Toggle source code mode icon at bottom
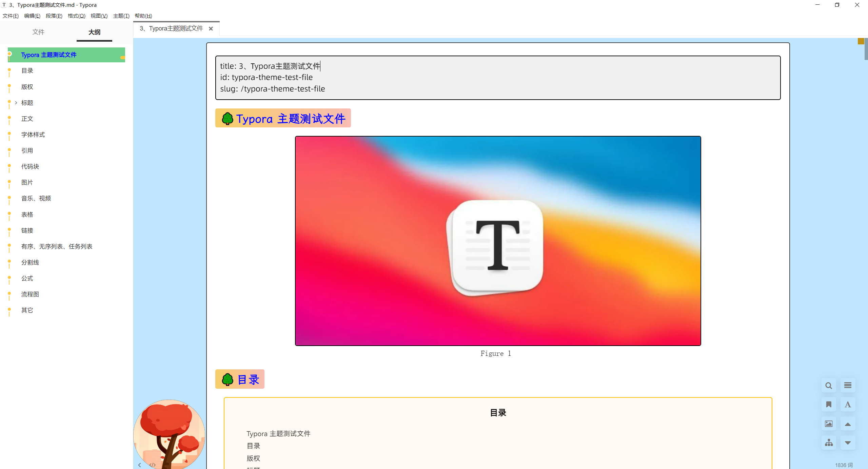The image size is (868, 469). tap(153, 465)
